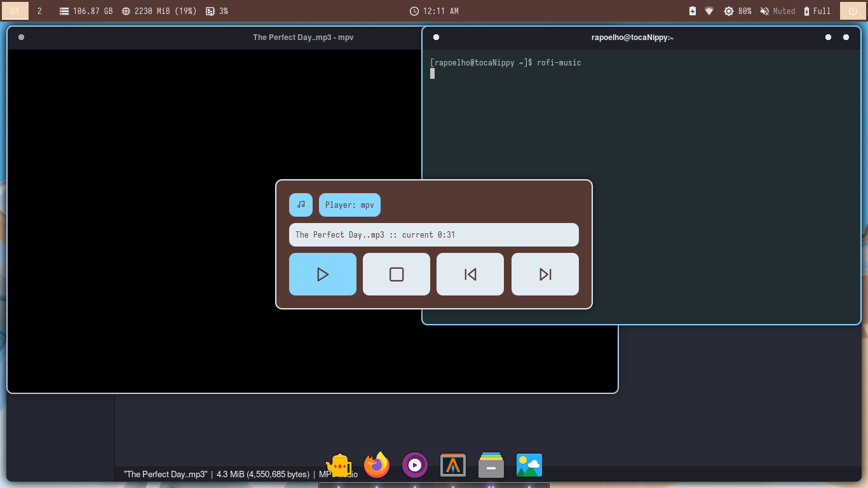Click the mpv window title bar dot button

tap(22, 37)
